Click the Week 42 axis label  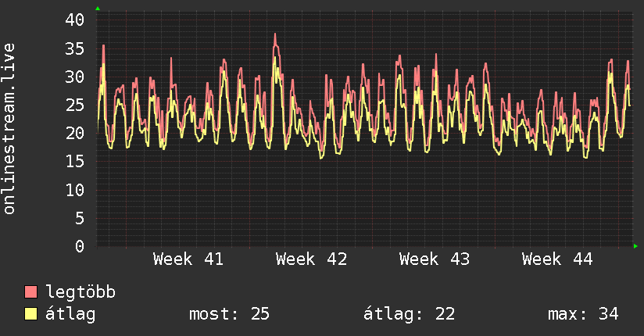coord(311,259)
